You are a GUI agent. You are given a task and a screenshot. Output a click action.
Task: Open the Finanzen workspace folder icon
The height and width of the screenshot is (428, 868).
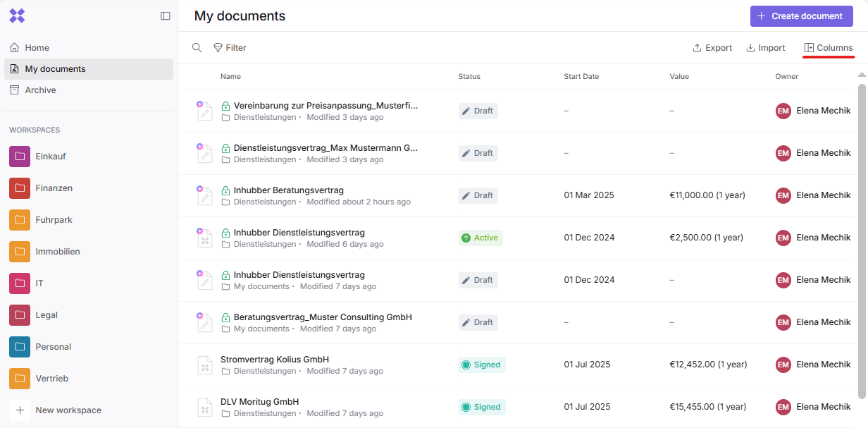point(20,188)
